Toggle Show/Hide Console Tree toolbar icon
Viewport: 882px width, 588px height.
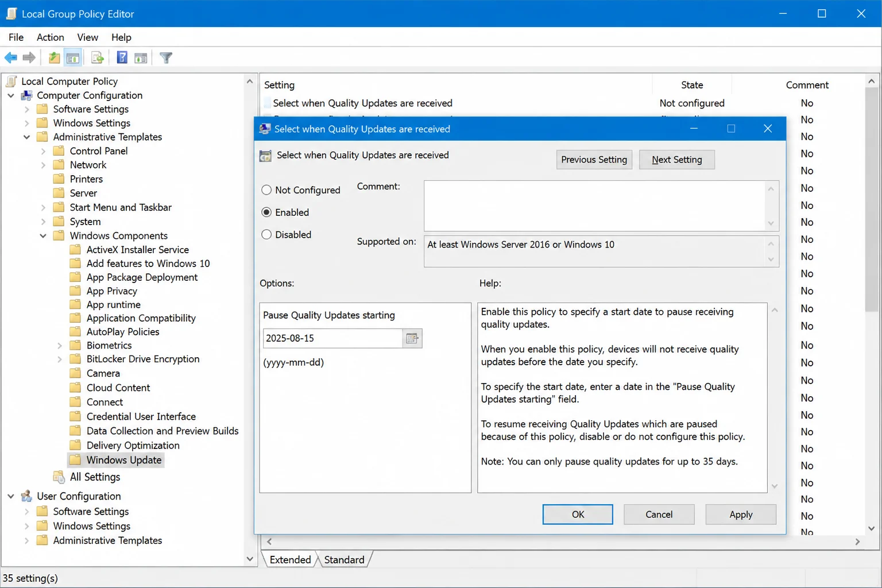pos(73,57)
